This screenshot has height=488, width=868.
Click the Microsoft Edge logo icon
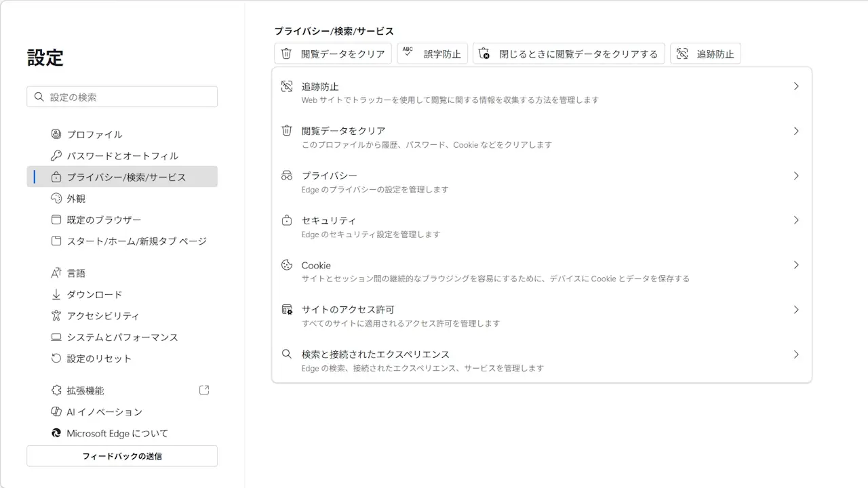pos(56,433)
